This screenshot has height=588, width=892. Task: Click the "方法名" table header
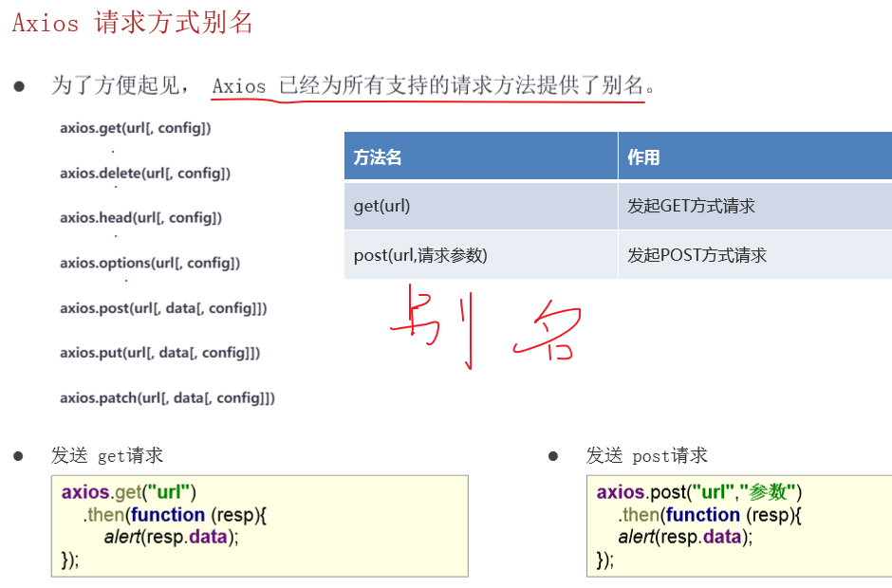(x=378, y=157)
